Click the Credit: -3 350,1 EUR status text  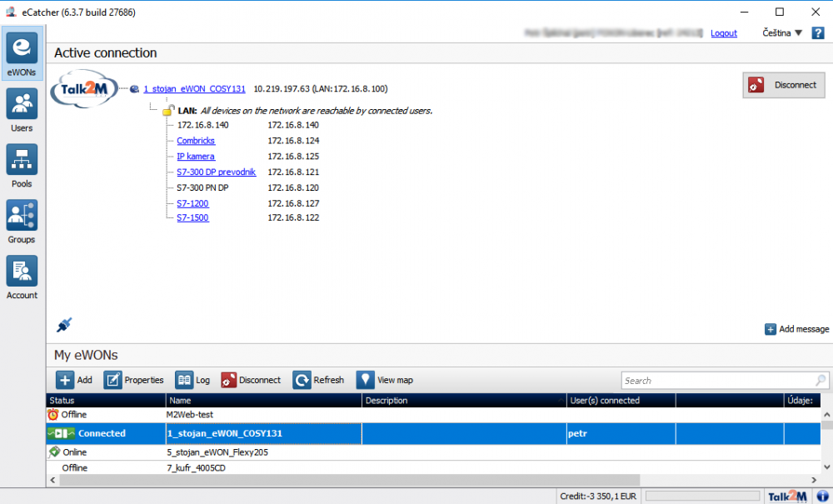point(597,497)
